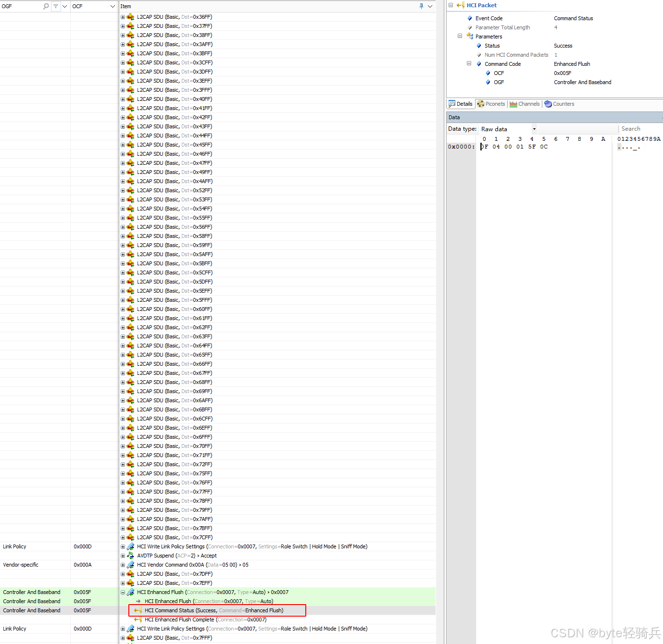Select the HCI Command Status (Success) row
Screen dimensions: 663x644
[x=218, y=610]
